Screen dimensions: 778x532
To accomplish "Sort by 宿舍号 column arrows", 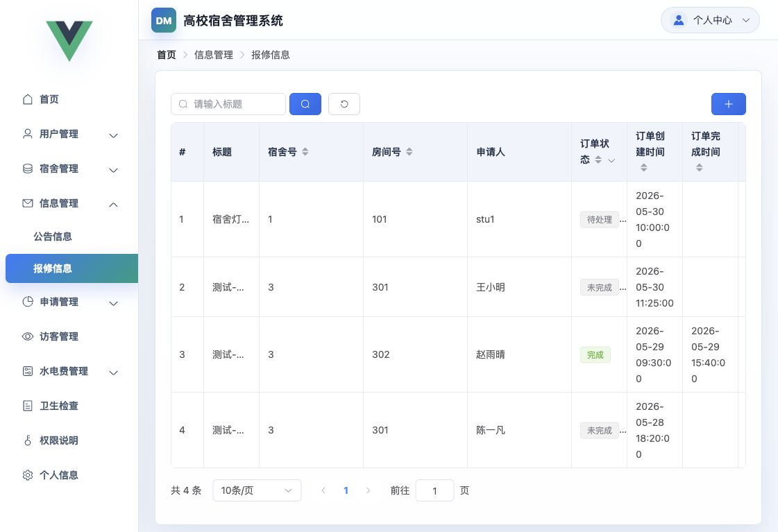I will click(305, 152).
